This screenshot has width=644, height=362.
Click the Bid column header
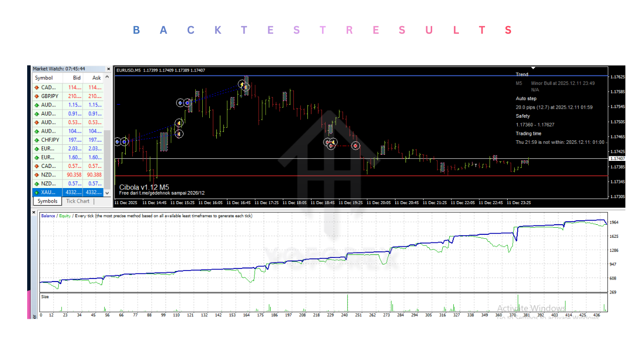(76, 78)
